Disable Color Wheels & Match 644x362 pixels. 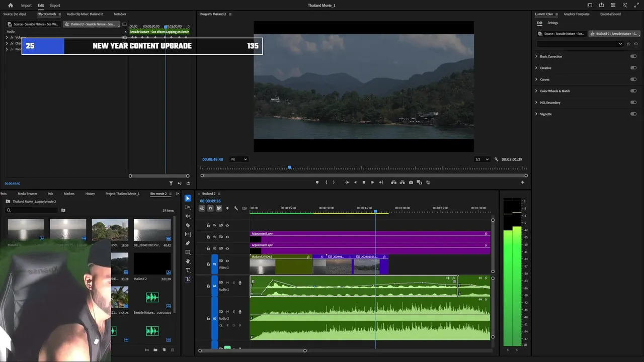point(633,91)
